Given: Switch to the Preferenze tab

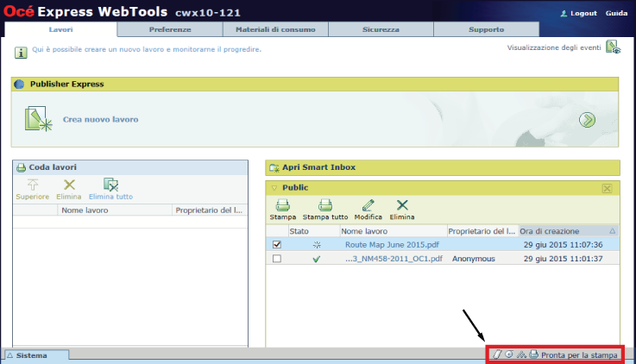Looking at the screenshot, I should [170, 29].
